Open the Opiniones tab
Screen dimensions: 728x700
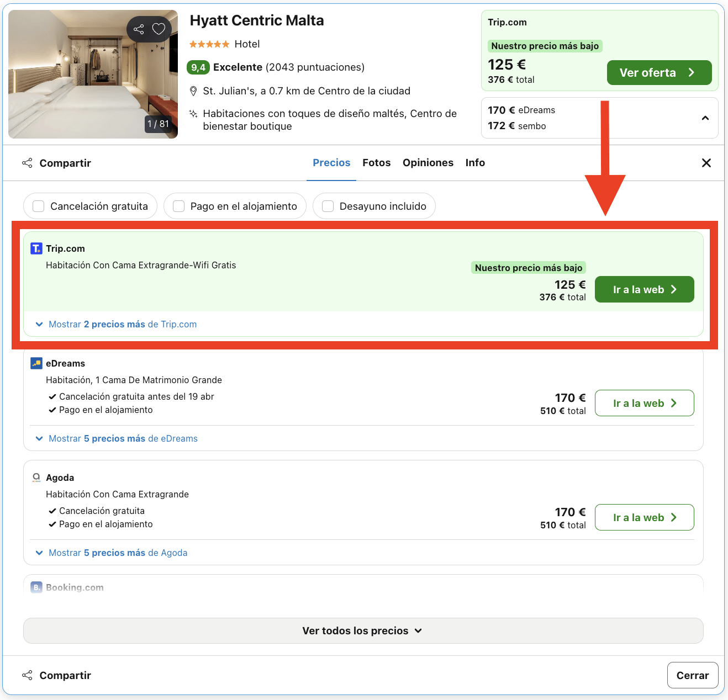(x=428, y=163)
